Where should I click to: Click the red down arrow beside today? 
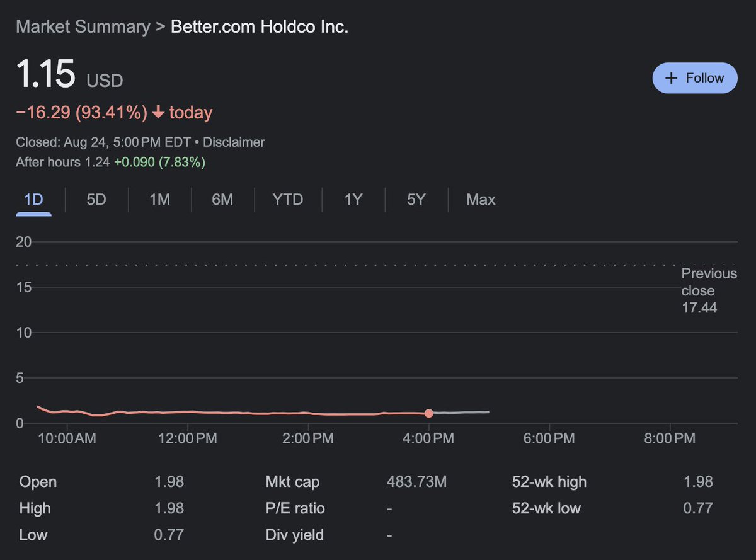[158, 113]
